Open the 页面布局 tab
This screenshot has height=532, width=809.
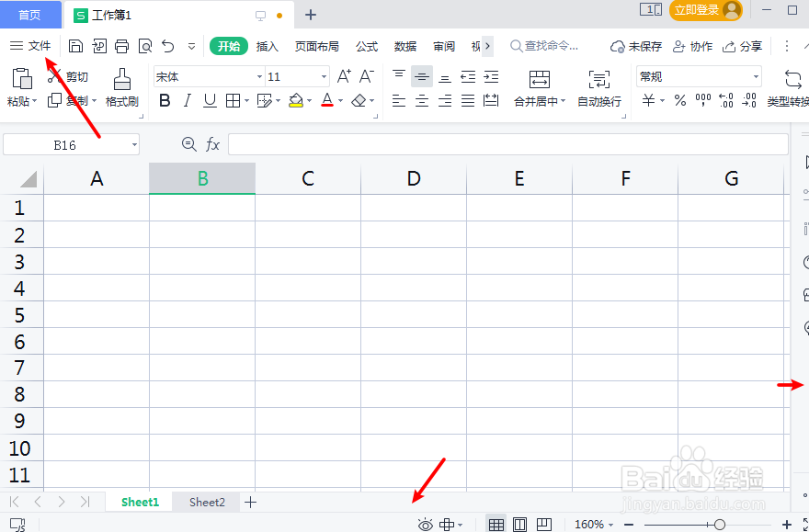[317, 46]
